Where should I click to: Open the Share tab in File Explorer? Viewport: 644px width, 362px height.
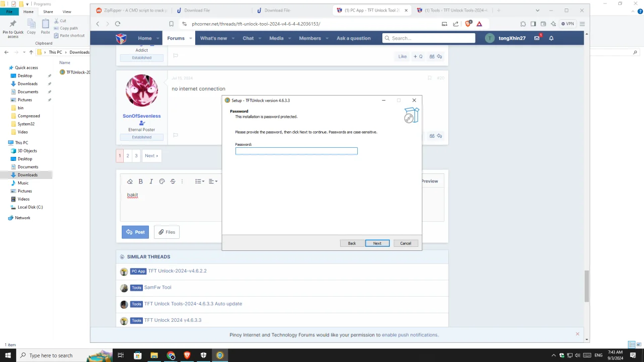[x=48, y=12]
